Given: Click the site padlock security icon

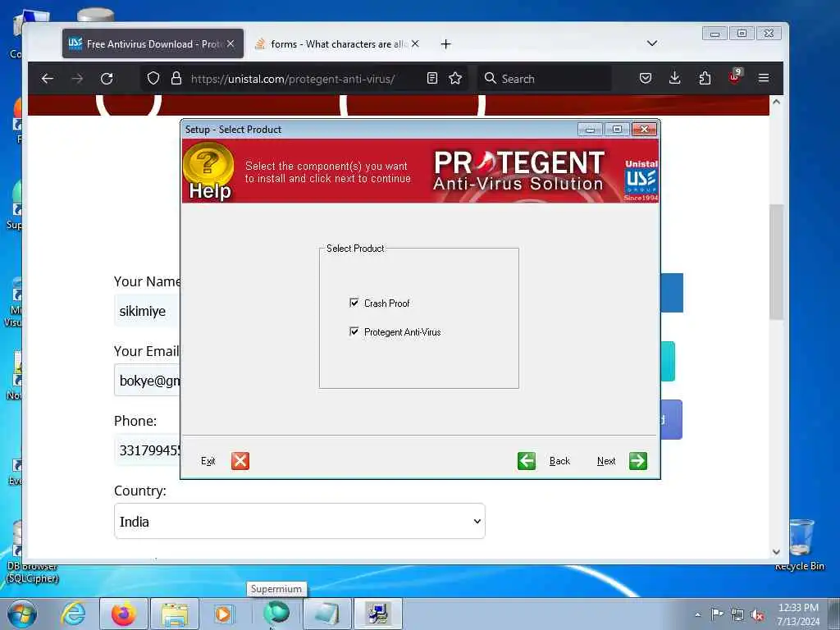Looking at the screenshot, I should click(x=176, y=79).
